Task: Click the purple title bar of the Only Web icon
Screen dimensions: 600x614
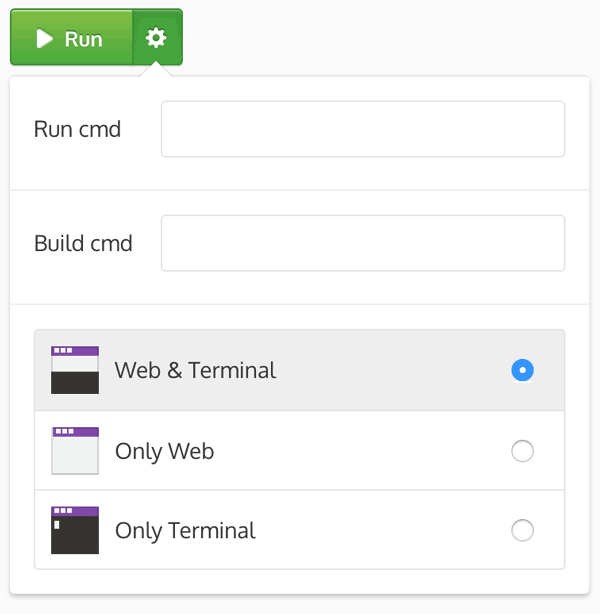Action: tap(75, 431)
